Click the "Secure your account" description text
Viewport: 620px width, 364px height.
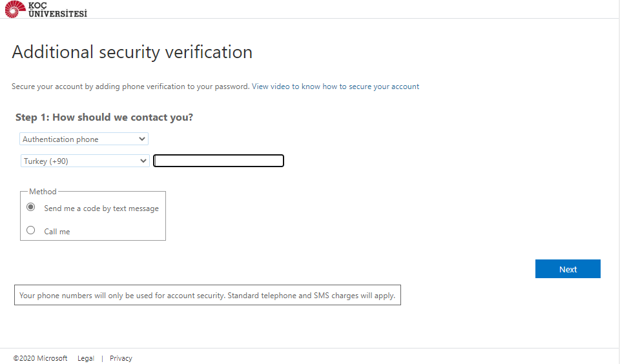tap(130, 86)
